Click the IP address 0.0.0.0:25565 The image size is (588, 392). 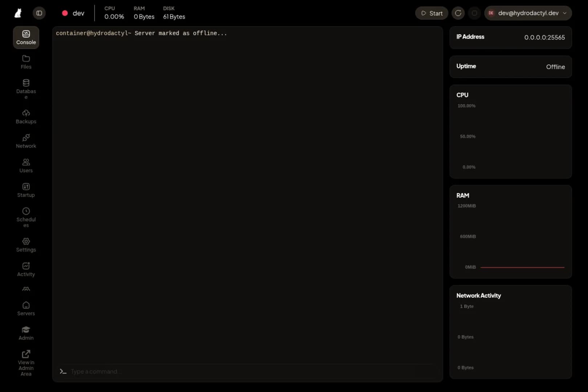(544, 37)
